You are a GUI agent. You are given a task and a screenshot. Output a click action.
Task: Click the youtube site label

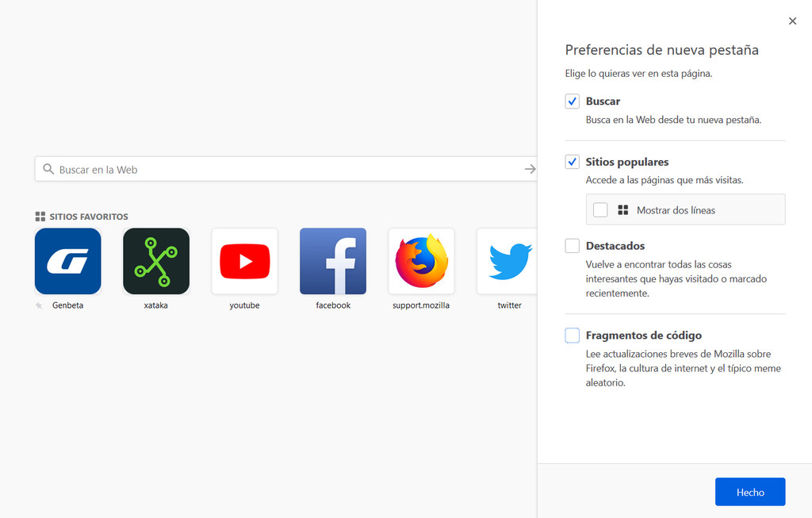244,305
